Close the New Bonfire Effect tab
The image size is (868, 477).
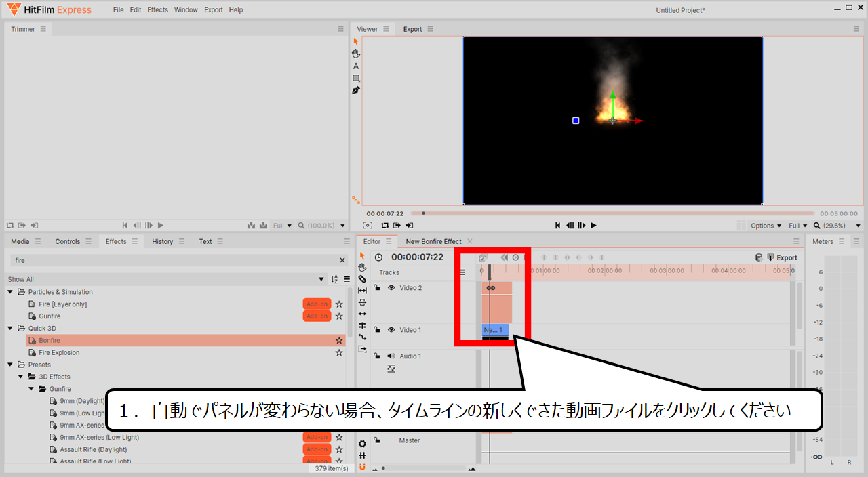coord(470,241)
